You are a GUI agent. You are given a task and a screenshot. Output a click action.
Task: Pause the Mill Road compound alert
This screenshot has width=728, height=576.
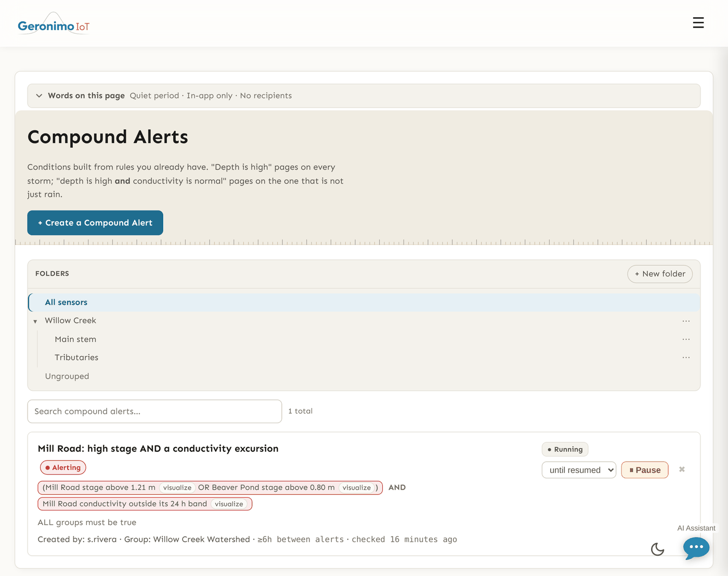coord(645,470)
